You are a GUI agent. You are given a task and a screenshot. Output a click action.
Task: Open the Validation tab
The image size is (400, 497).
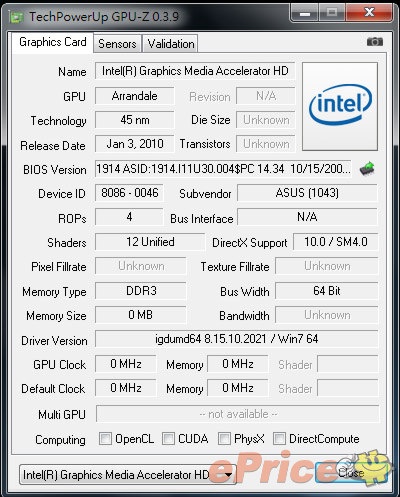coord(171,44)
